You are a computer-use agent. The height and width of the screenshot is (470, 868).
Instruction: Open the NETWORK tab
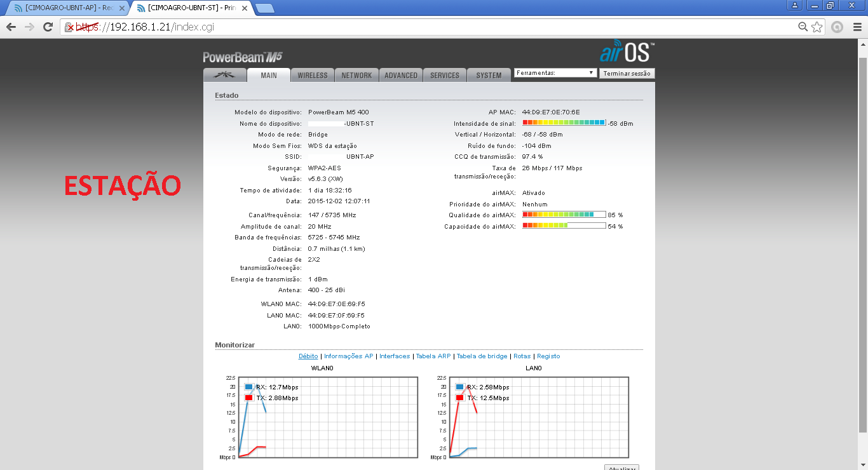click(356, 75)
